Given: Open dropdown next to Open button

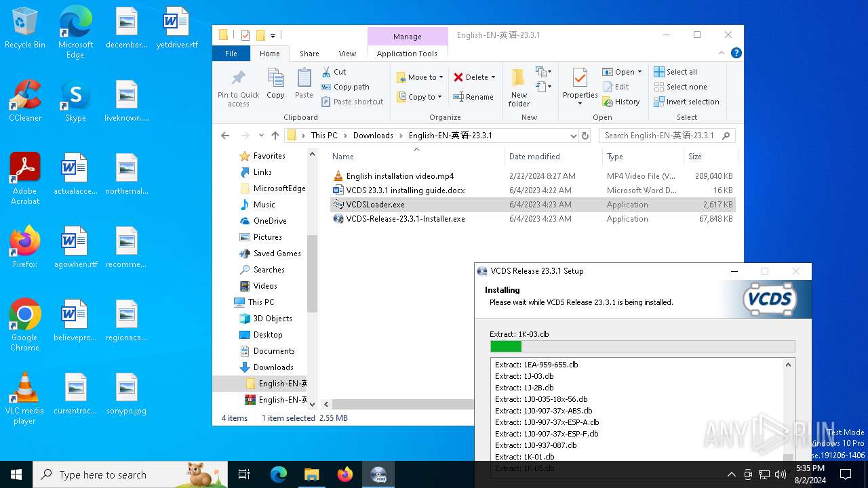Looking at the screenshot, I should pyautogui.click(x=639, y=72).
